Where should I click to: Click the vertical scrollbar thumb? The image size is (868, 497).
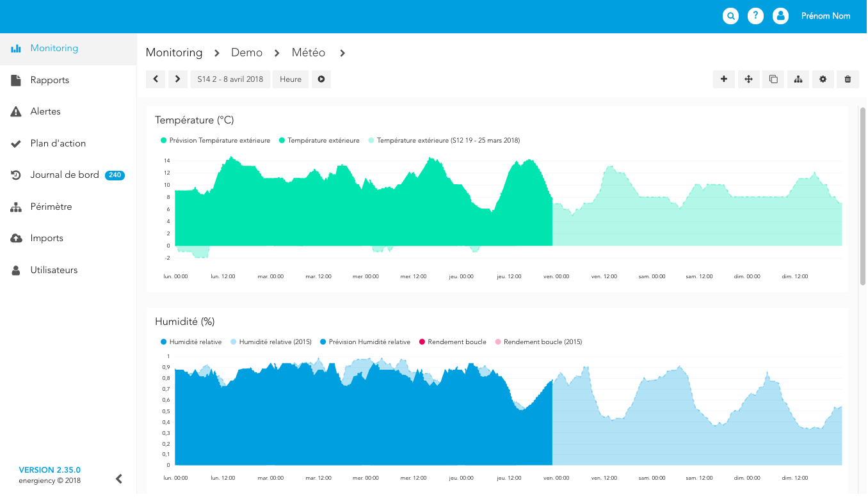pyautogui.click(x=863, y=196)
